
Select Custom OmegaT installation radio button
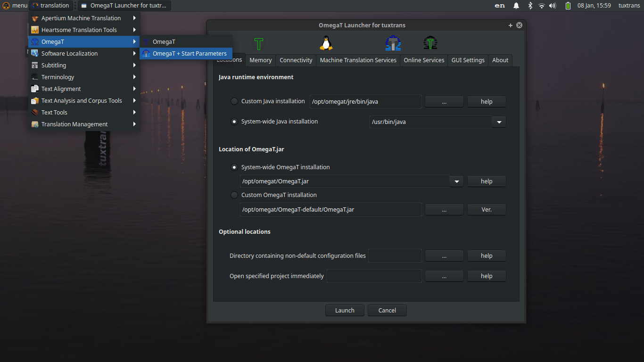234,195
